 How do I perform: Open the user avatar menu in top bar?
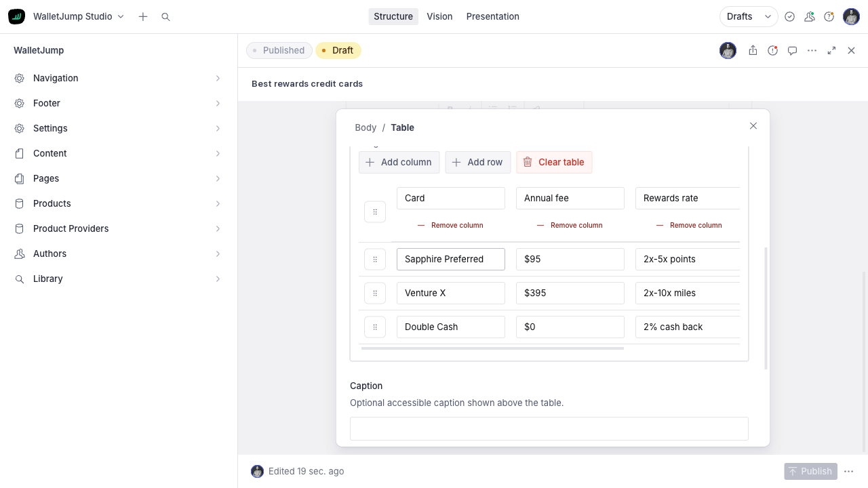click(851, 16)
